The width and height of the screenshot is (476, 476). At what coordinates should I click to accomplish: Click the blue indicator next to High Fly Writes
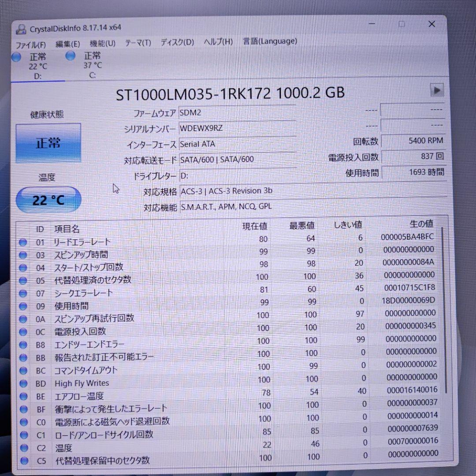(x=24, y=383)
